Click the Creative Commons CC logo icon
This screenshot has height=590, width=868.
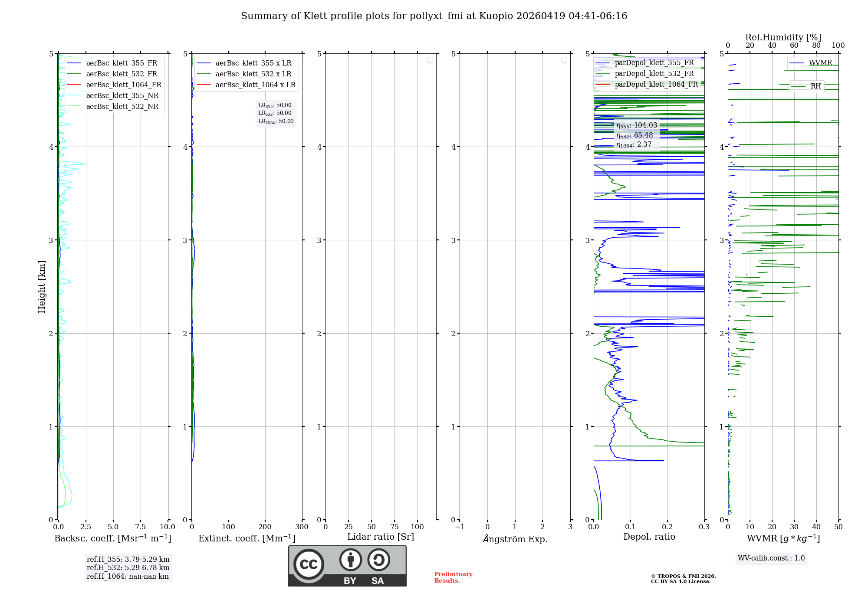[309, 564]
